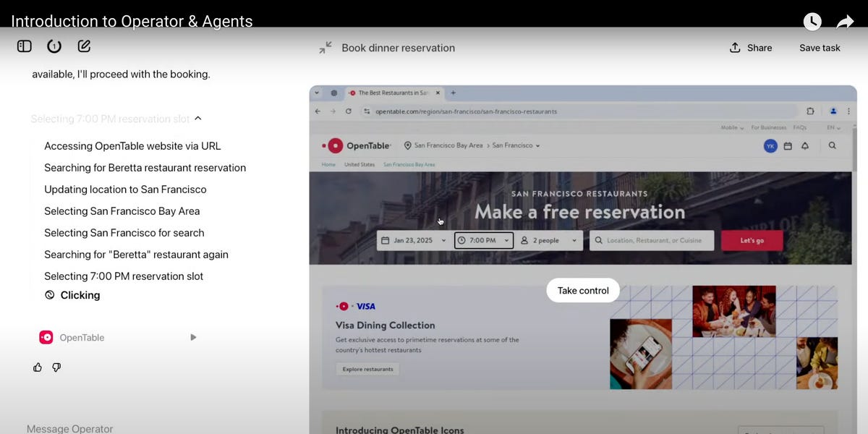Viewport: 868px width, 434px height.
Task: Click the OpenTable logo on the site
Action: tap(357, 145)
